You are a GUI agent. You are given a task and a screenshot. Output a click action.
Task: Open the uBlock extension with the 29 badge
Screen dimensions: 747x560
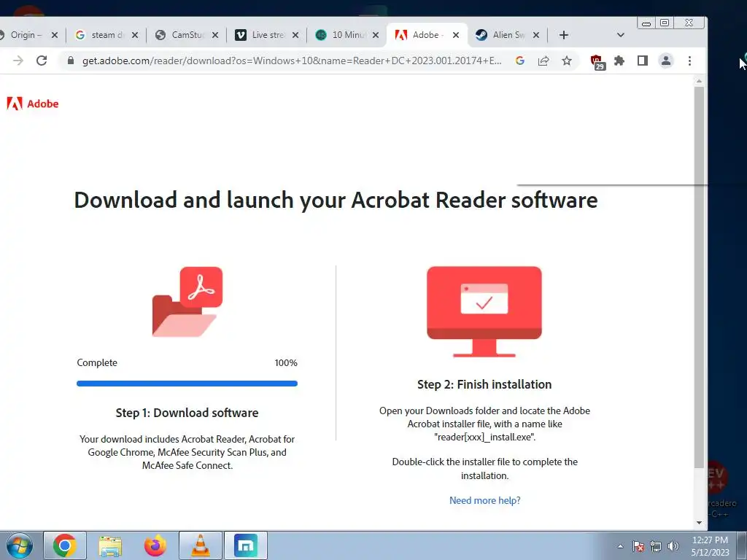pos(597,61)
